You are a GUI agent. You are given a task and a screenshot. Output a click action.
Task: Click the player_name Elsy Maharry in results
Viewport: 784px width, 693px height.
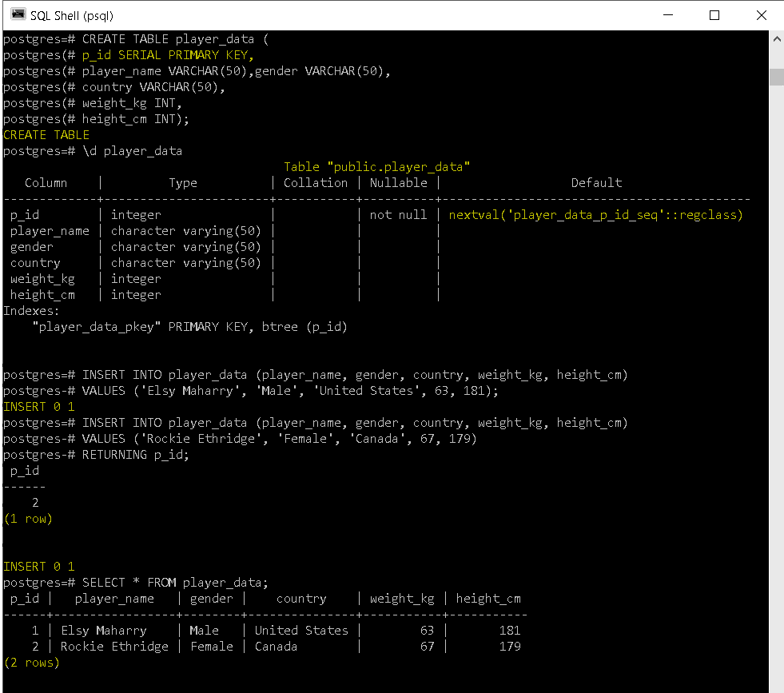click(x=104, y=630)
